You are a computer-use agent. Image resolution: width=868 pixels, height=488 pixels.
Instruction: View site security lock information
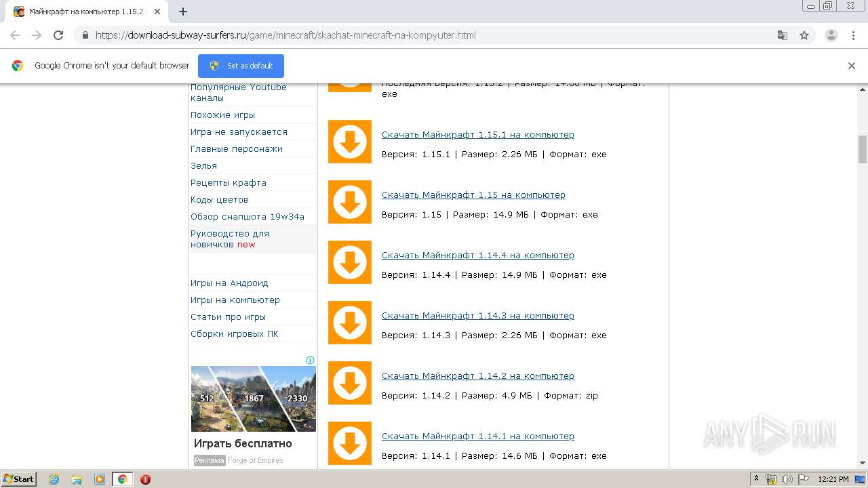pos(85,35)
